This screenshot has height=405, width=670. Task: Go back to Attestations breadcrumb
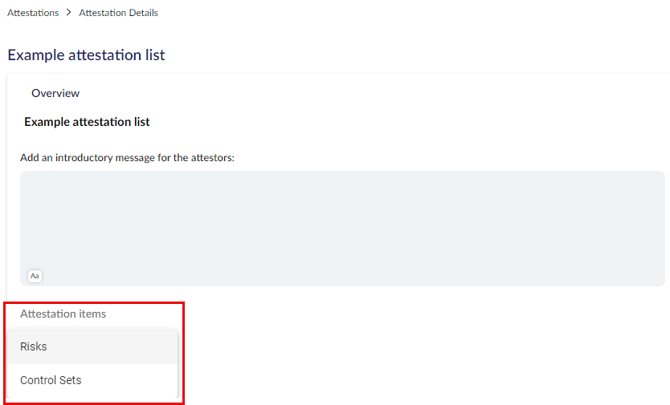coord(33,13)
